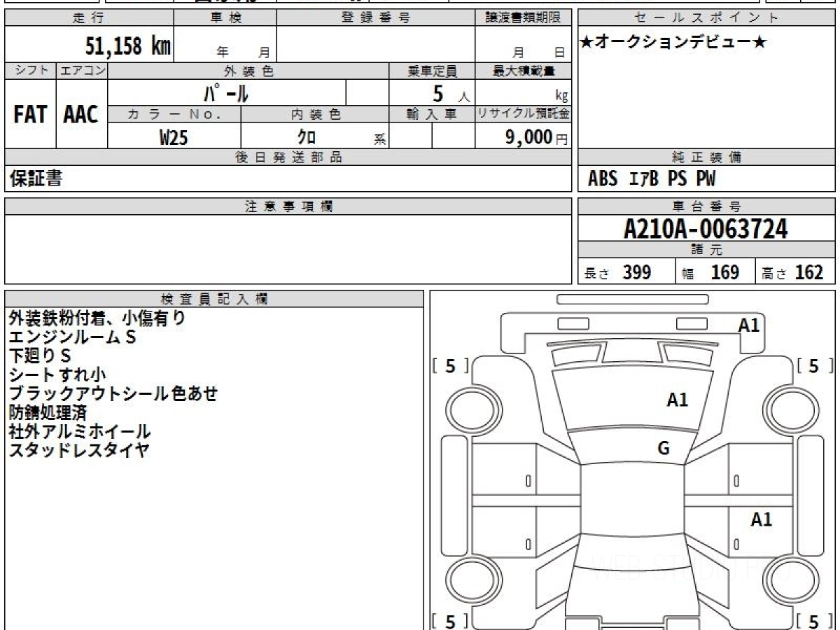Screen dimensions: 840x630
Task: Select the height value 高さ 162
Action: click(x=793, y=272)
